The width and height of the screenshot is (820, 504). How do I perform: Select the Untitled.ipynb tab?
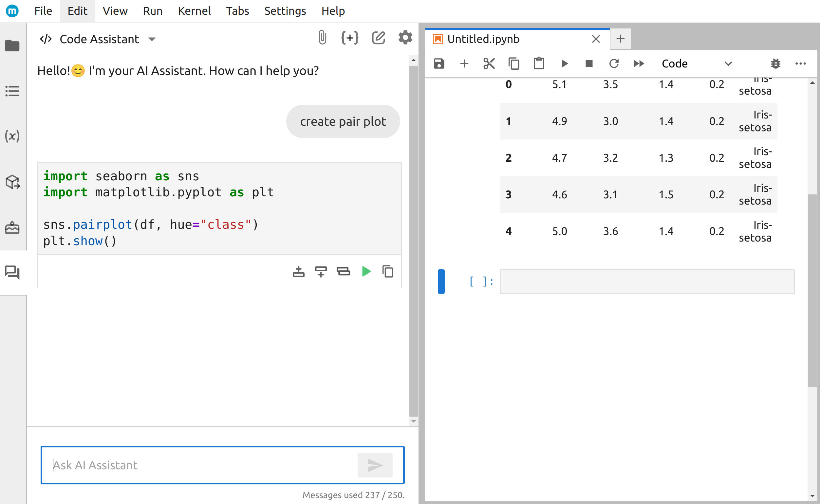pyautogui.click(x=484, y=39)
